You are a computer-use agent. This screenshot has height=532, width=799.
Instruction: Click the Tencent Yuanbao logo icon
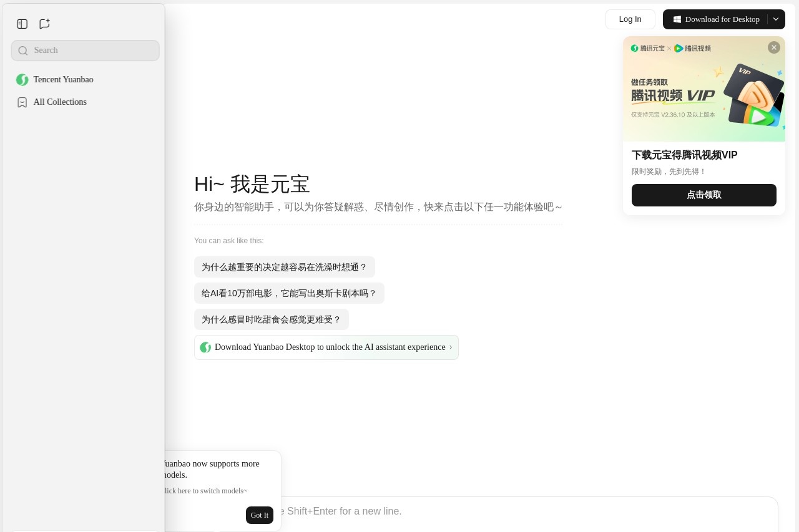(22, 80)
